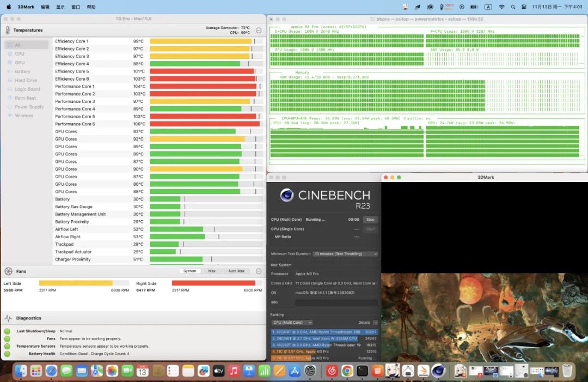Click the Wi-Fi icon in menu bar
The width and height of the screenshot is (588, 382).
pyautogui.click(x=501, y=7)
